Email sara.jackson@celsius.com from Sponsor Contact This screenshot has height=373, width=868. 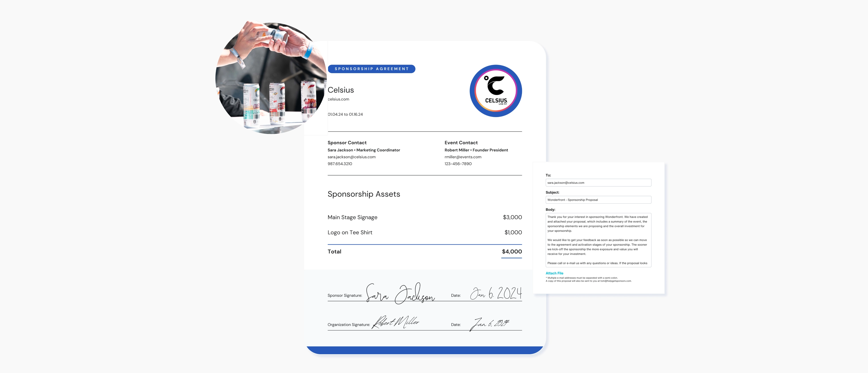[351, 157]
